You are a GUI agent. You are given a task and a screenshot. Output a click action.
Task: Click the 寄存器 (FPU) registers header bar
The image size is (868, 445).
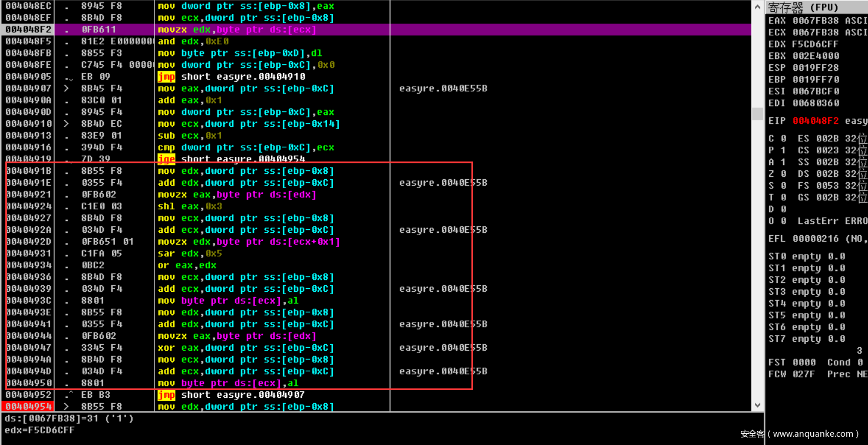pos(817,7)
